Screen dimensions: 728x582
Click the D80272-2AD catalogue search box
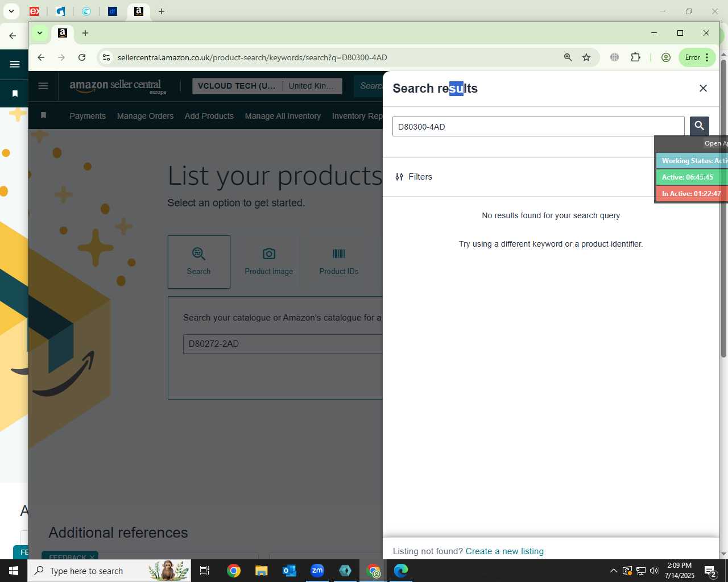coord(283,344)
